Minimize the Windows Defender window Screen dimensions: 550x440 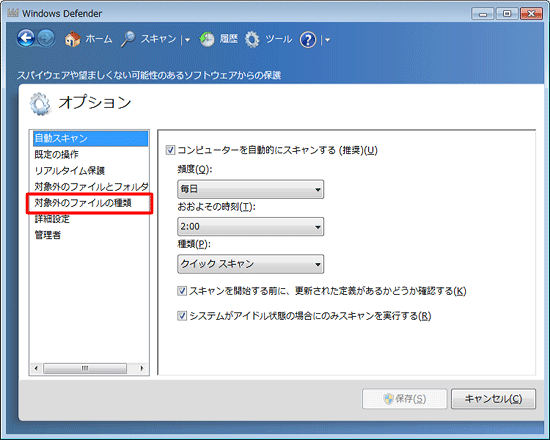coord(483,14)
